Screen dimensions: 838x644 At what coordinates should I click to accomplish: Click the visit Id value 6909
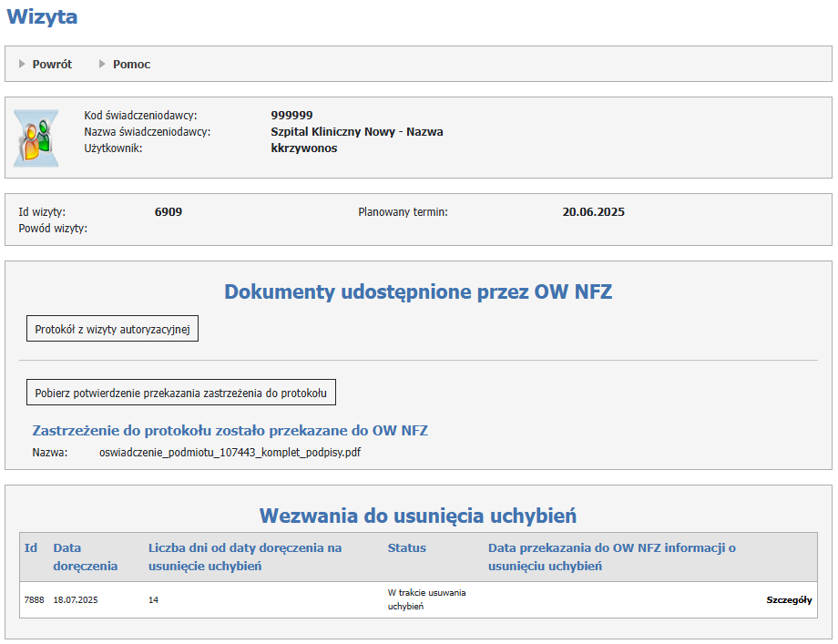[169, 212]
